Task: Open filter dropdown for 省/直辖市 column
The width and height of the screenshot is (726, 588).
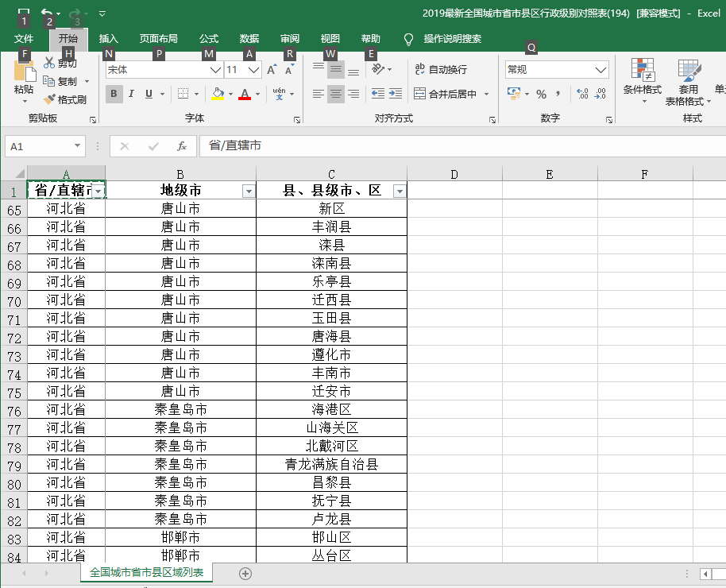Action: 98,191
